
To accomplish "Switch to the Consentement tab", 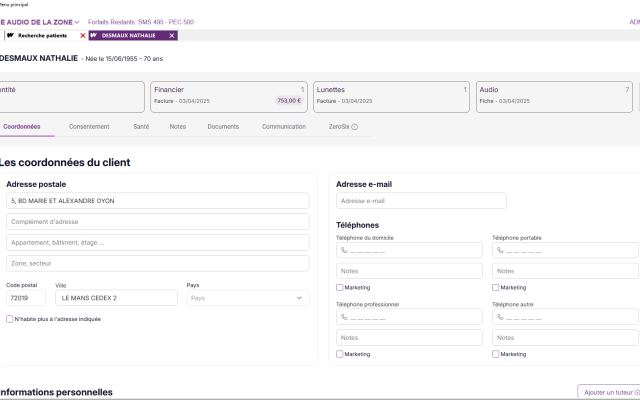I will (89, 127).
